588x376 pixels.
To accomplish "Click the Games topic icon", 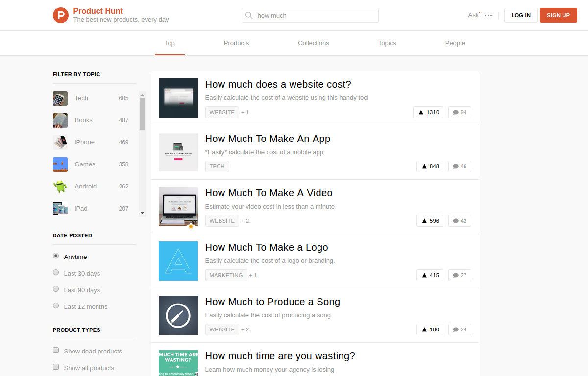I will coord(60,164).
